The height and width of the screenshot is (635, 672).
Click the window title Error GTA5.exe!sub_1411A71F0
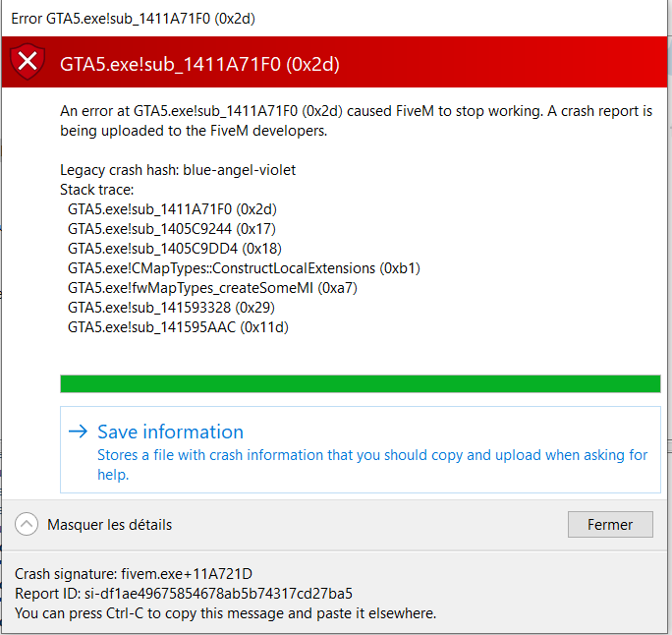click(x=134, y=19)
